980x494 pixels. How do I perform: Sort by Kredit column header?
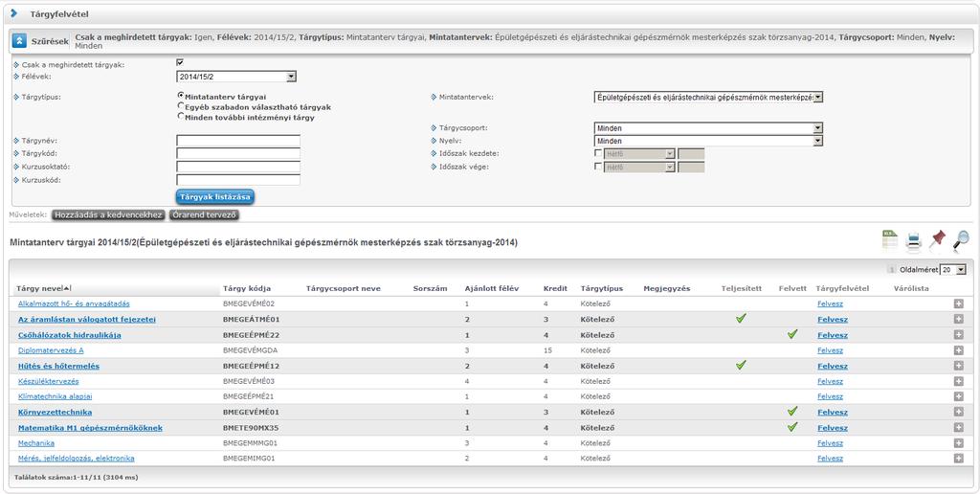click(x=555, y=288)
